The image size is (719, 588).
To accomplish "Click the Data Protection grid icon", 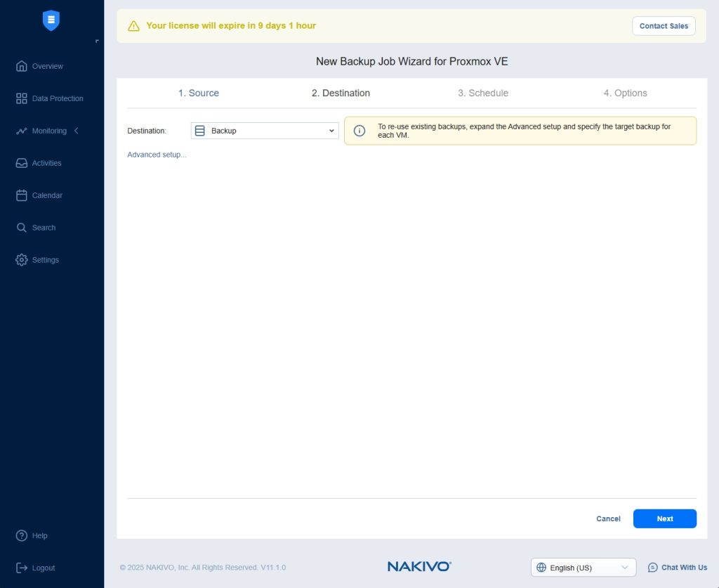I will click(x=22, y=98).
